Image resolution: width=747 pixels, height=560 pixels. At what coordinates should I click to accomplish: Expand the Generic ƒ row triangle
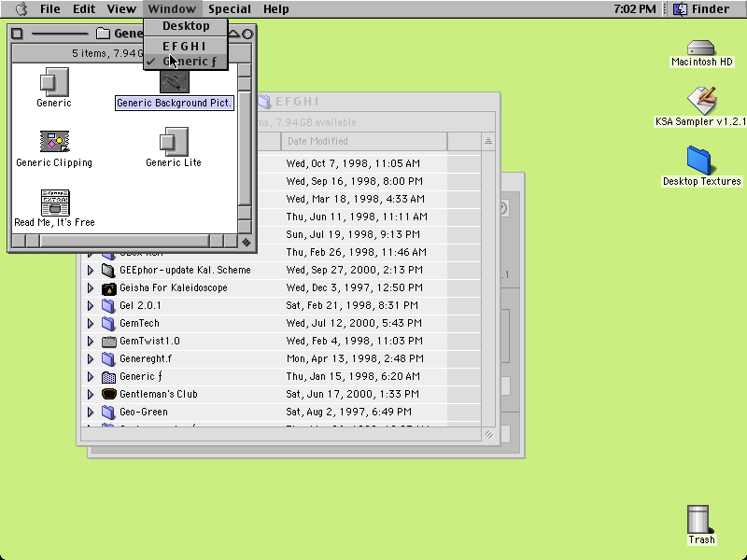(x=90, y=377)
